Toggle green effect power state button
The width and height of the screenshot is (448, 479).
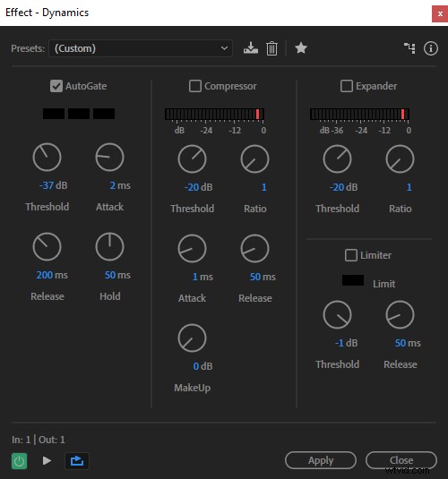[x=20, y=461]
